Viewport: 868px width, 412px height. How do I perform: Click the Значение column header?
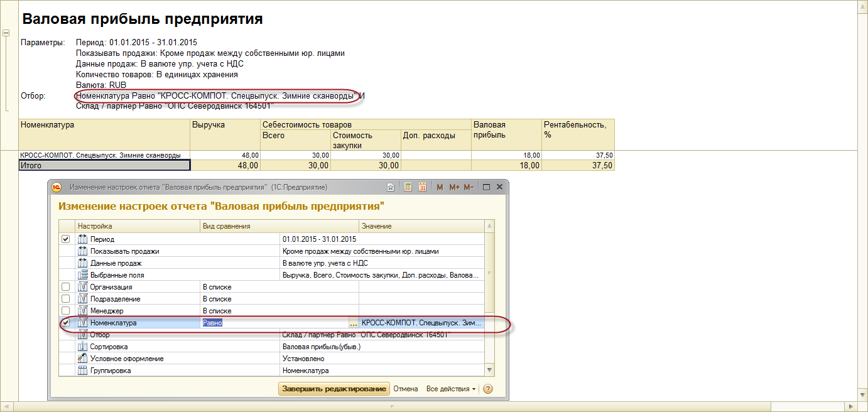421,226
